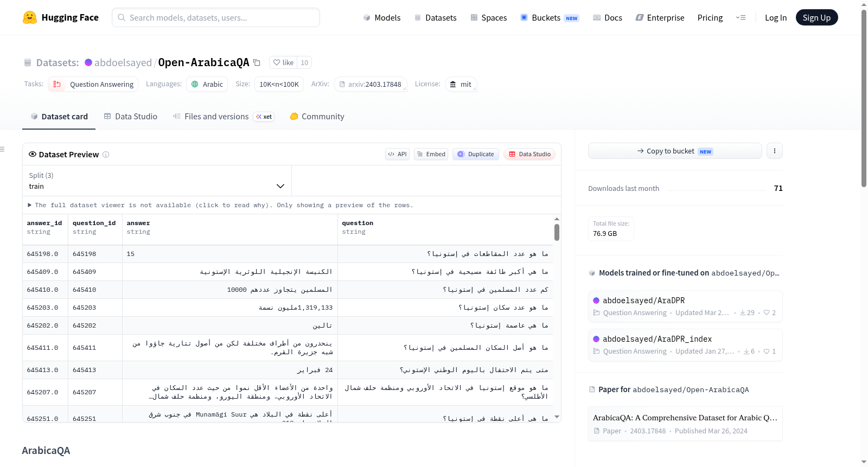The image size is (868, 467).
Task: Click the like count 10
Action: click(x=304, y=62)
